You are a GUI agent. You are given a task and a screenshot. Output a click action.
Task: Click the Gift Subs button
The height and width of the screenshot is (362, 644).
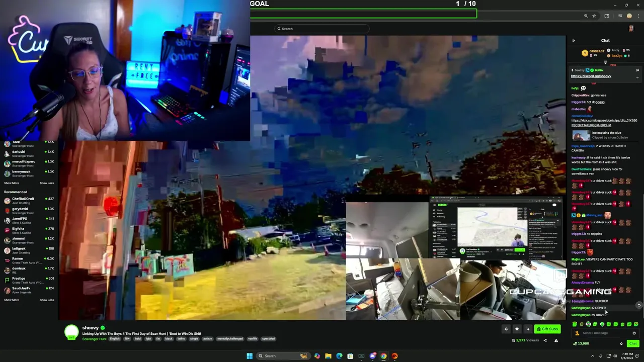pyautogui.click(x=547, y=329)
